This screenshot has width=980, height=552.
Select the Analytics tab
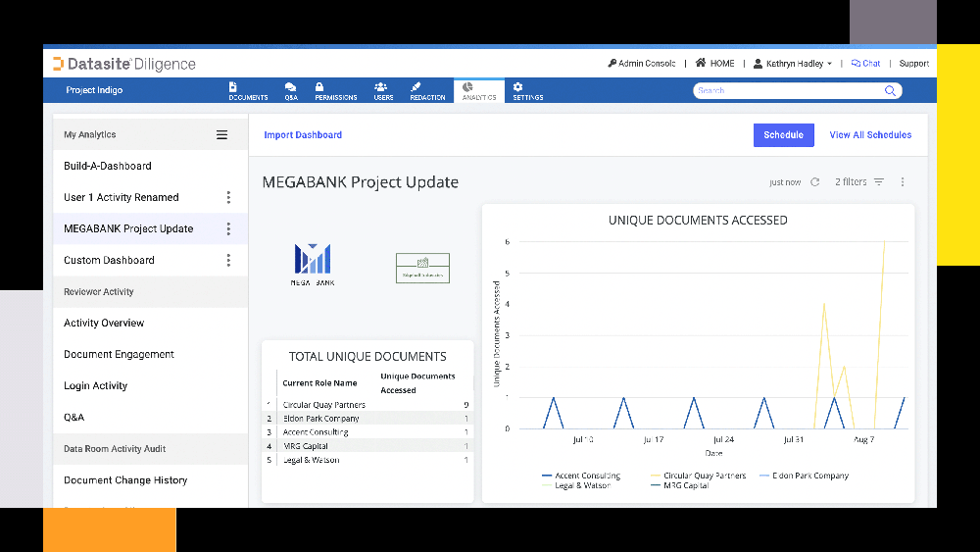[479, 90]
